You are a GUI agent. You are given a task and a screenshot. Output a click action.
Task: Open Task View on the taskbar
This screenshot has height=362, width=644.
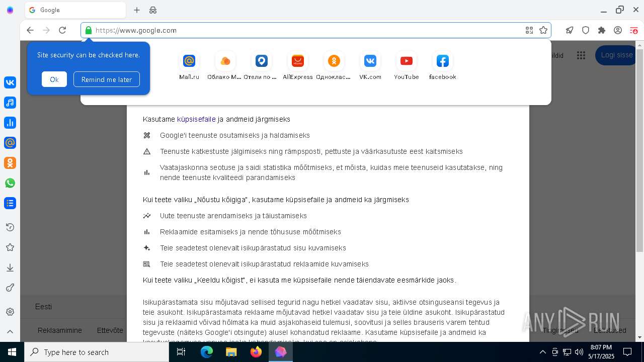point(181,352)
